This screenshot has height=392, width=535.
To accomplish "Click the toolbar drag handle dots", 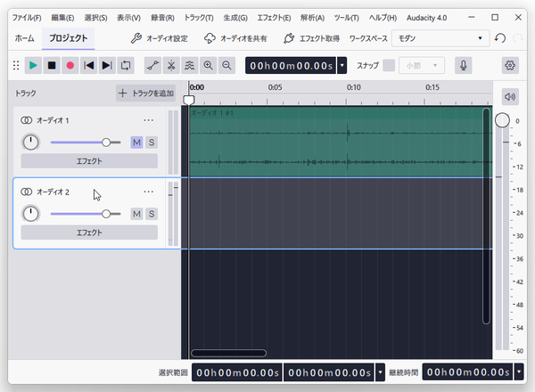I will click(16, 65).
